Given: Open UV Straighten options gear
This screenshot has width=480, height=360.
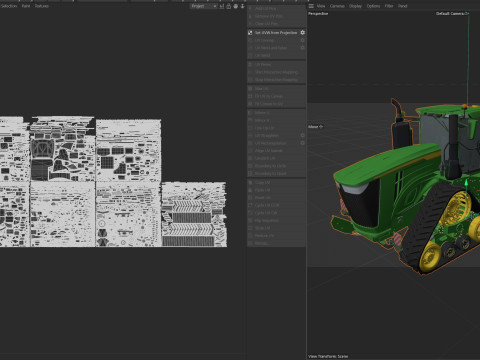Looking at the screenshot, I should coord(303,136).
